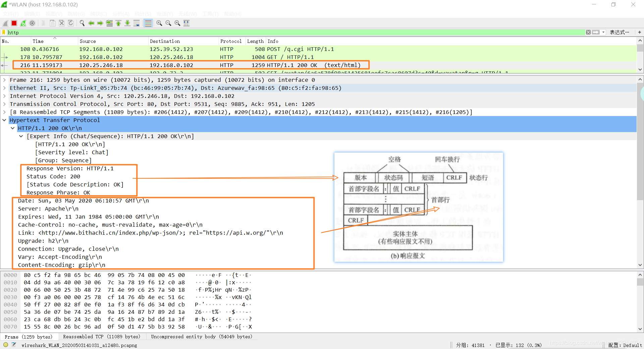The width and height of the screenshot is (644, 349).
Task: Jump to the first packet
Action: pos(118,23)
